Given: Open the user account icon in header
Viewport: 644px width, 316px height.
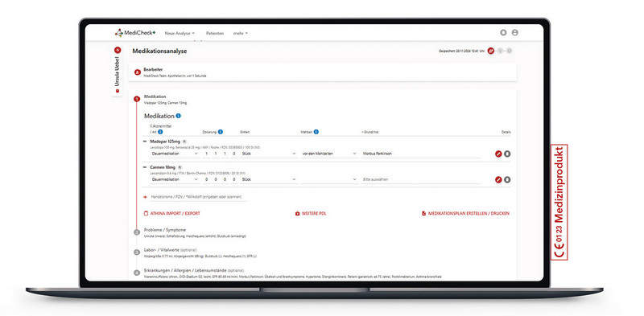Looking at the screenshot, I should pos(514,33).
